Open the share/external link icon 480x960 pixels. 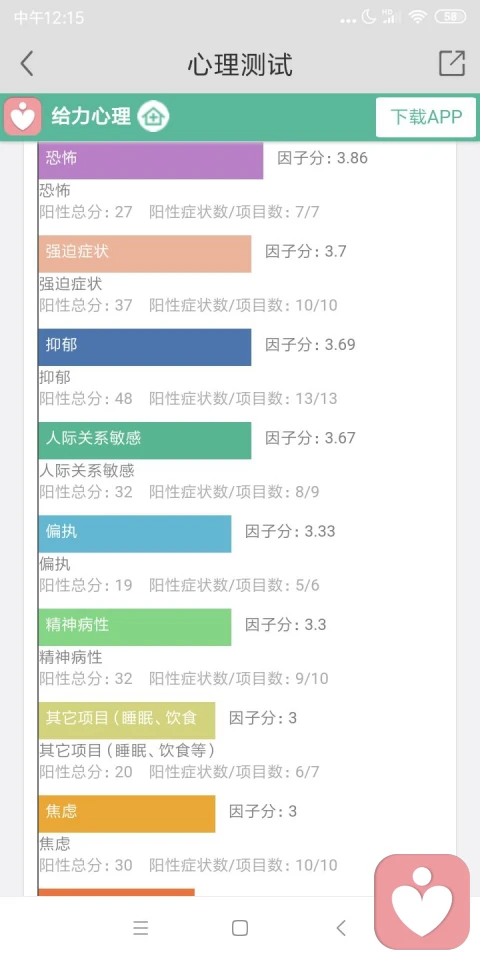[452, 63]
